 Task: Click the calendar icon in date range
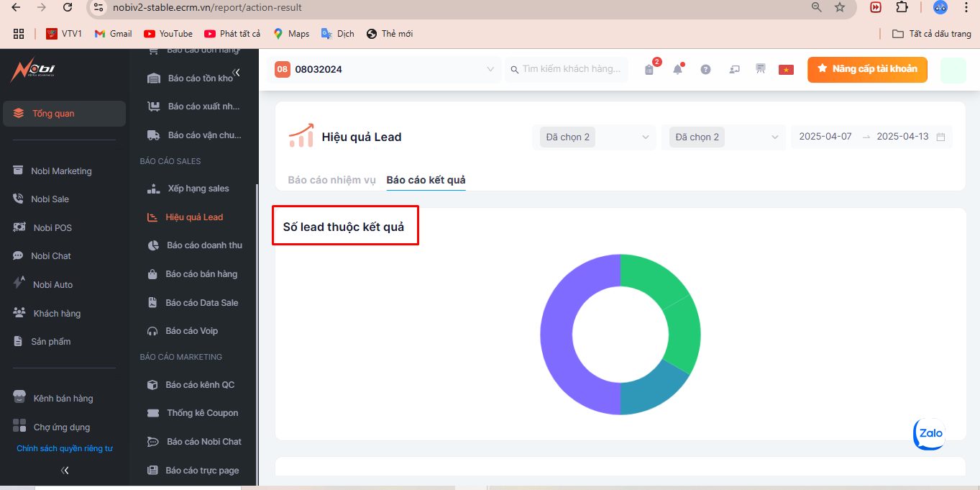pos(940,137)
